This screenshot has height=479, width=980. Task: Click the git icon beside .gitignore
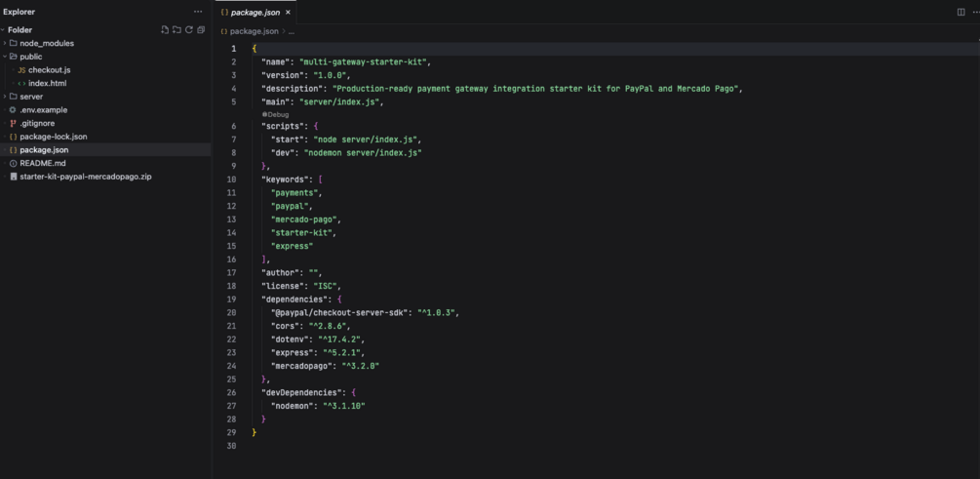[x=13, y=123]
